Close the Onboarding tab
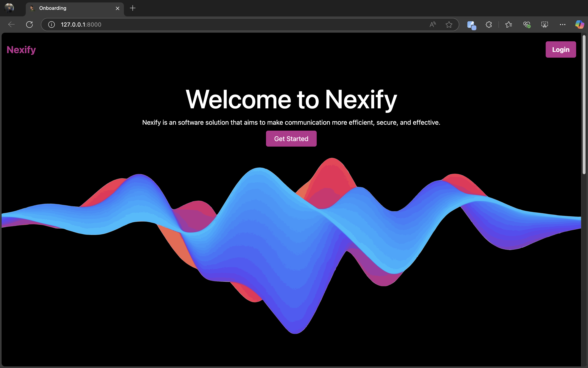 pyautogui.click(x=118, y=8)
